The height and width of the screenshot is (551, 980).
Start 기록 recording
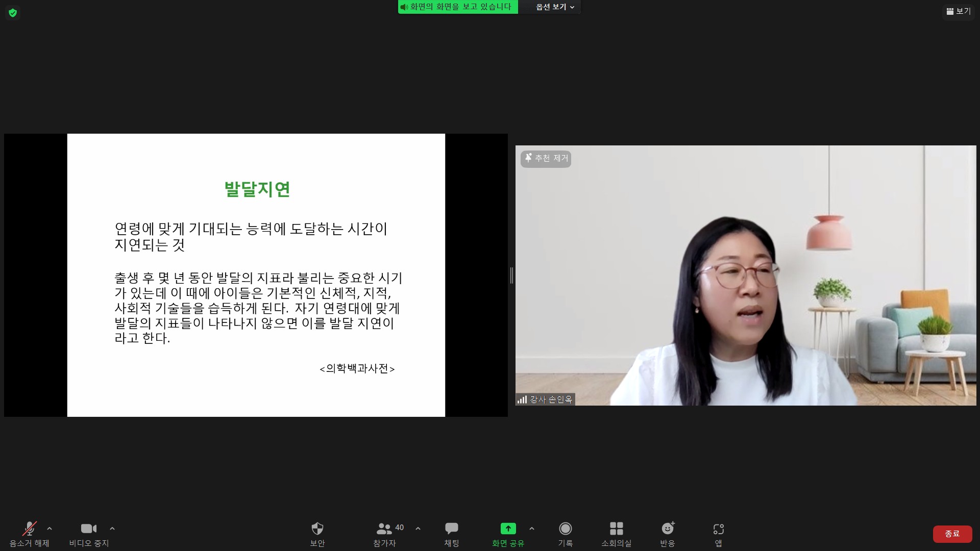(565, 534)
